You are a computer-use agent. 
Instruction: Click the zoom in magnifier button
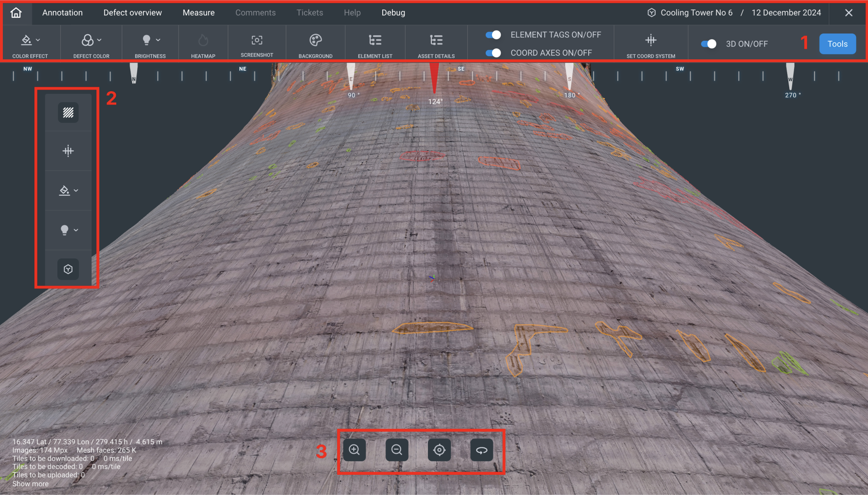click(x=354, y=450)
